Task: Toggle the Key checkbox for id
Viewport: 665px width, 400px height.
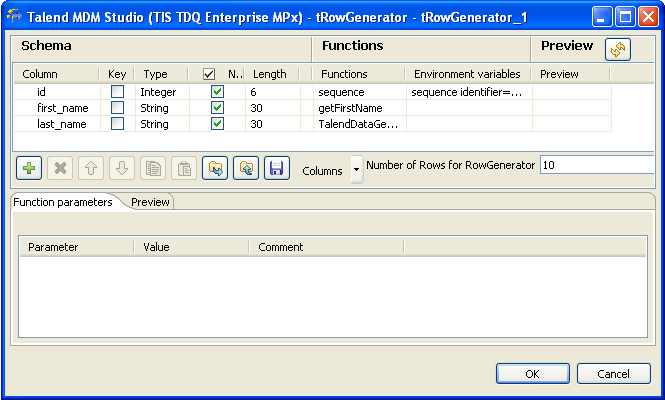Action: click(x=117, y=91)
